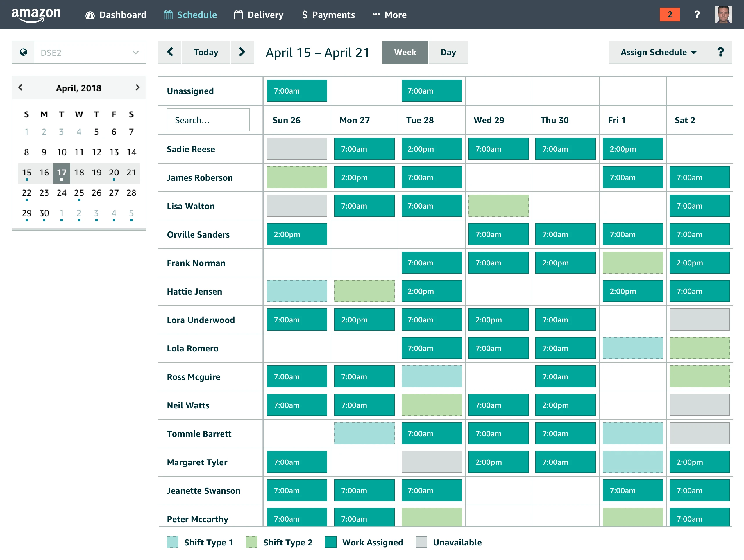The height and width of the screenshot is (560, 744).
Task: Click the Amazon logo
Action: [x=36, y=15]
